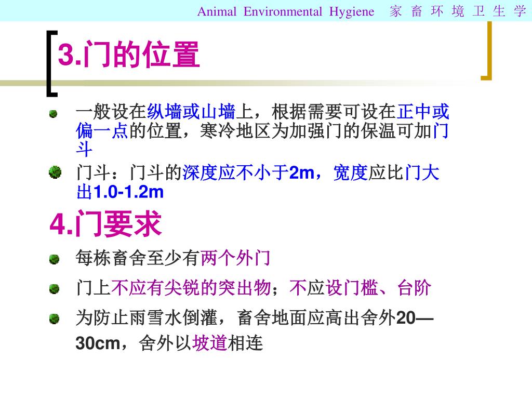Click the text '根据需要可设在'
Screen dimensions: 532x399
click(334, 111)
